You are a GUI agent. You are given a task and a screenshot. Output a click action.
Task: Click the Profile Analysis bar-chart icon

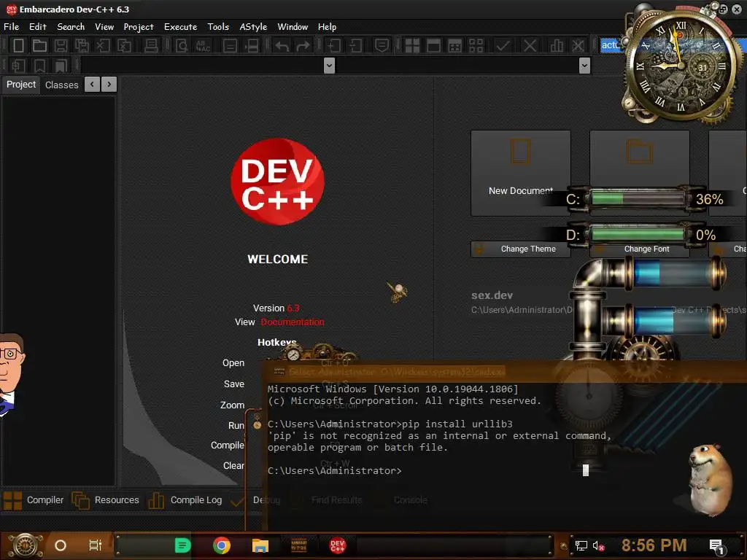coord(556,46)
